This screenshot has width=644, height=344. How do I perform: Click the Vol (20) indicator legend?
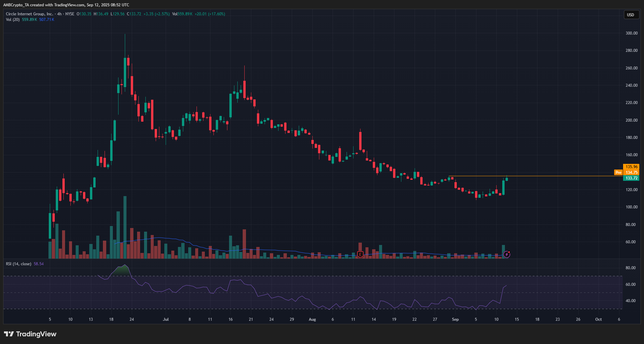click(x=13, y=20)
